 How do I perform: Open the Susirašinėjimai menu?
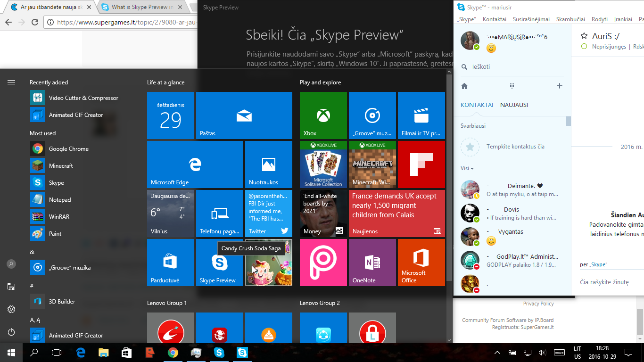(531, 19)
